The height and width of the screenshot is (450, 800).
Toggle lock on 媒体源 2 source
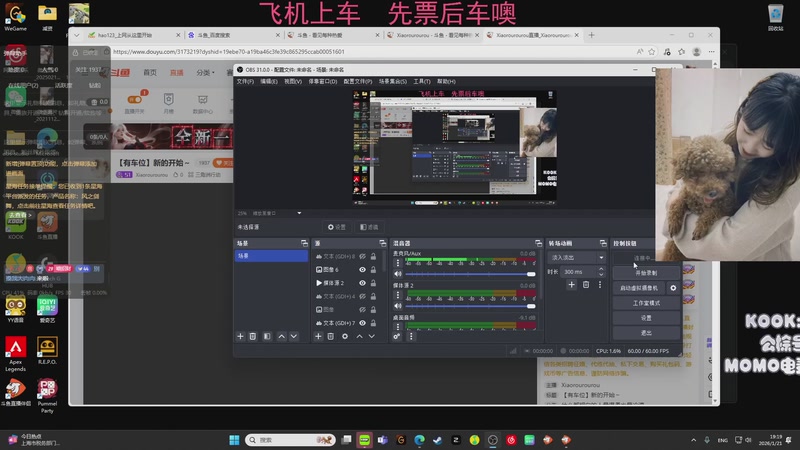(373, 283)
